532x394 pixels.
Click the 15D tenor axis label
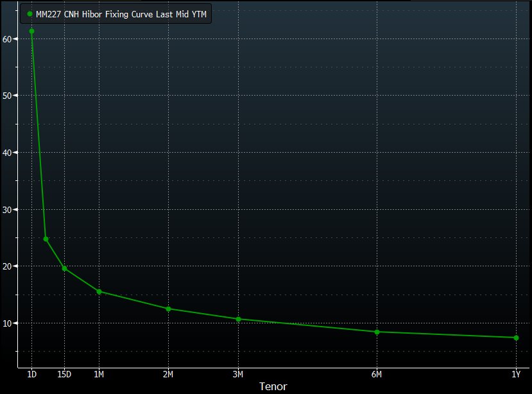pos(64,374)
